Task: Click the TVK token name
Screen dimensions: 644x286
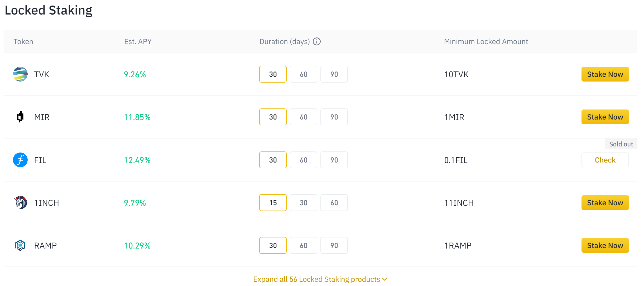Action: click(42, 74)
